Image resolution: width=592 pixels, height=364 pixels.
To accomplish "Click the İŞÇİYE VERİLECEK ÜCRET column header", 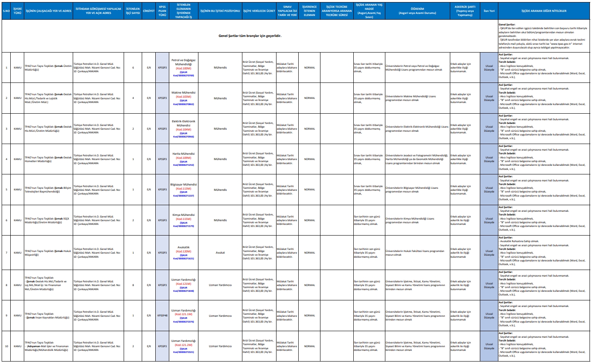I will pyautogui.click(x=259, y=11).
